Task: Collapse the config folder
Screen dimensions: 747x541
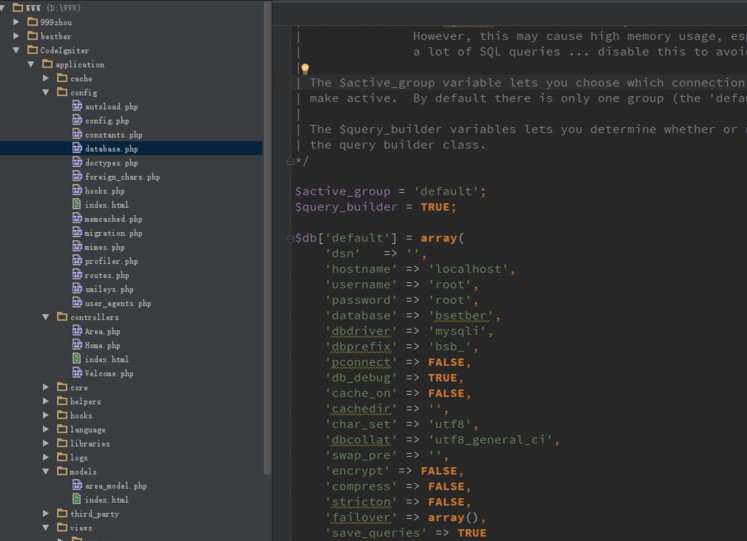Action: tap(46, 92)
